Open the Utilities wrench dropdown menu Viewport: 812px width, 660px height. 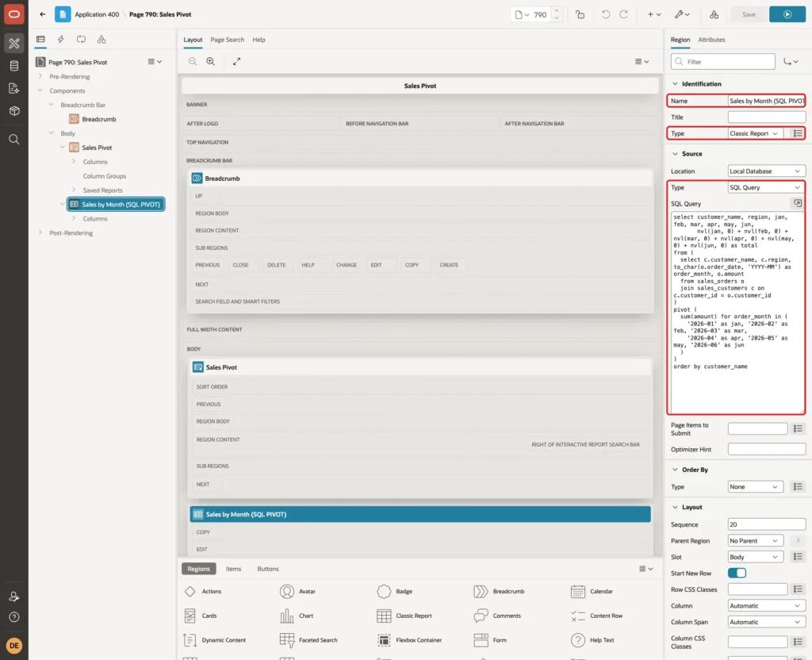[x=682, y=14]
